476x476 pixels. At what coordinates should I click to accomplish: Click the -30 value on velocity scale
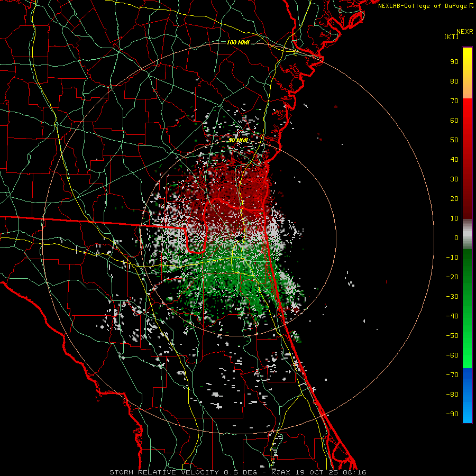click(452, 297)
